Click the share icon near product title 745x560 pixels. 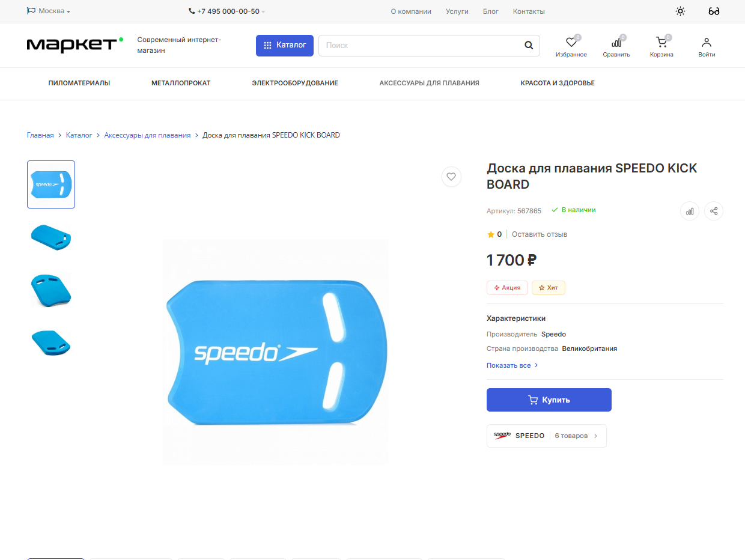(714, 211)
